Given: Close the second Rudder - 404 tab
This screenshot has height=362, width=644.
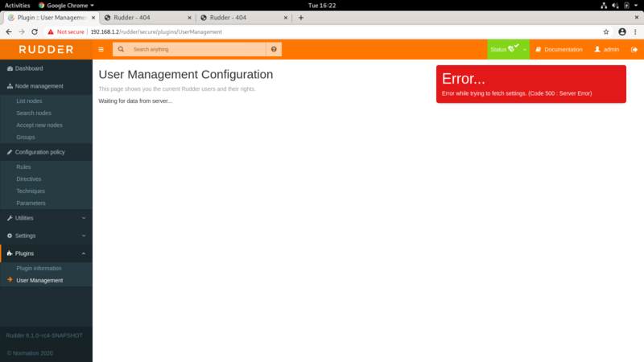Looking at the screenshot, I should coord(286,18).
